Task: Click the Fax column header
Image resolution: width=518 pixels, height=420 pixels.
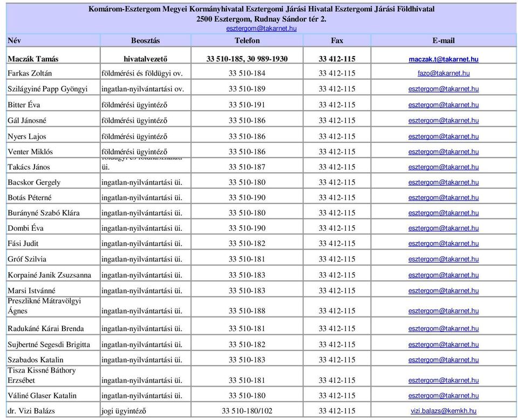Action: (337, 40)
